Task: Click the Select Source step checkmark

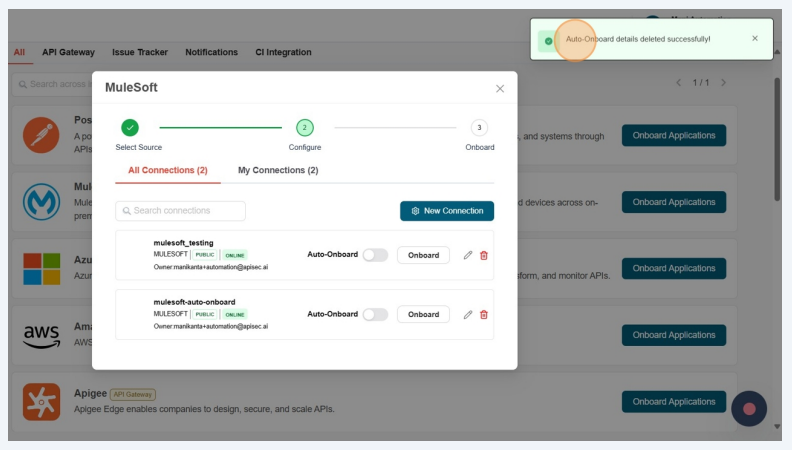Action: point(130,127)
